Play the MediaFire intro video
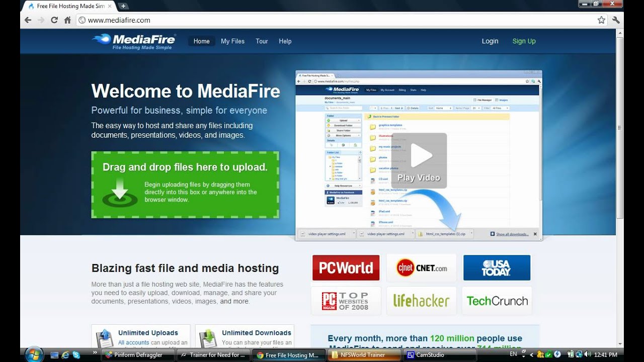This screenshot has width=644, height=362. 419,160
